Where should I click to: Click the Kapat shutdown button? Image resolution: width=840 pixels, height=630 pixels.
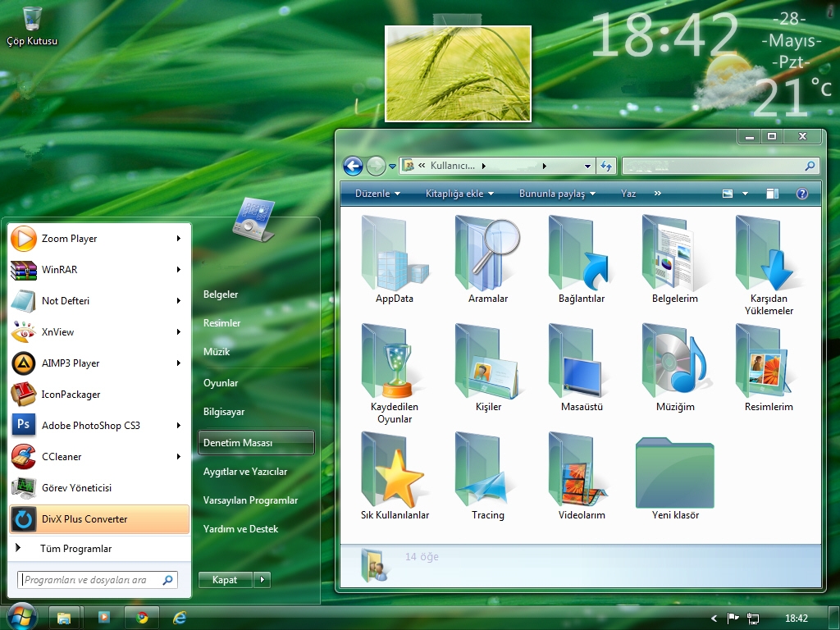coord(225,579)
